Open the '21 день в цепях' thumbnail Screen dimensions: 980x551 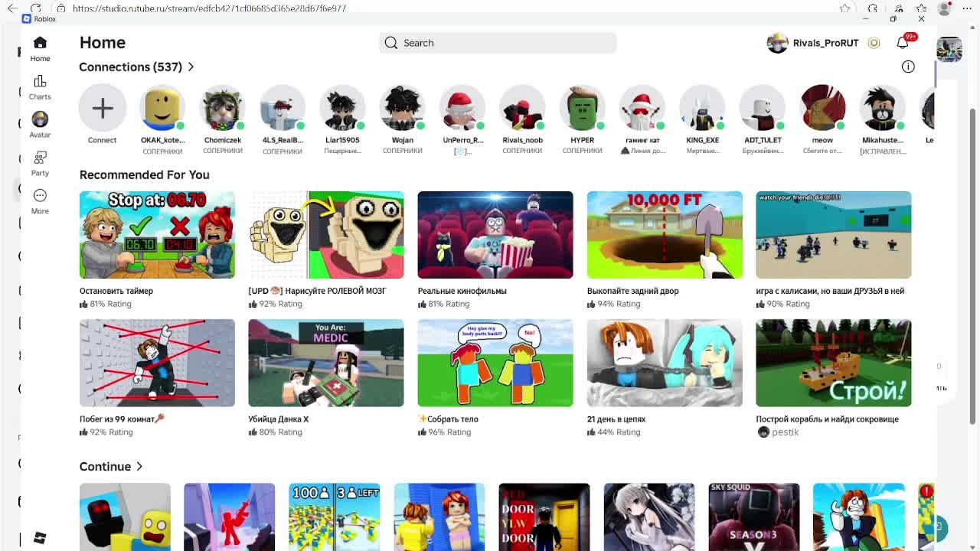(x=665, y=363)
